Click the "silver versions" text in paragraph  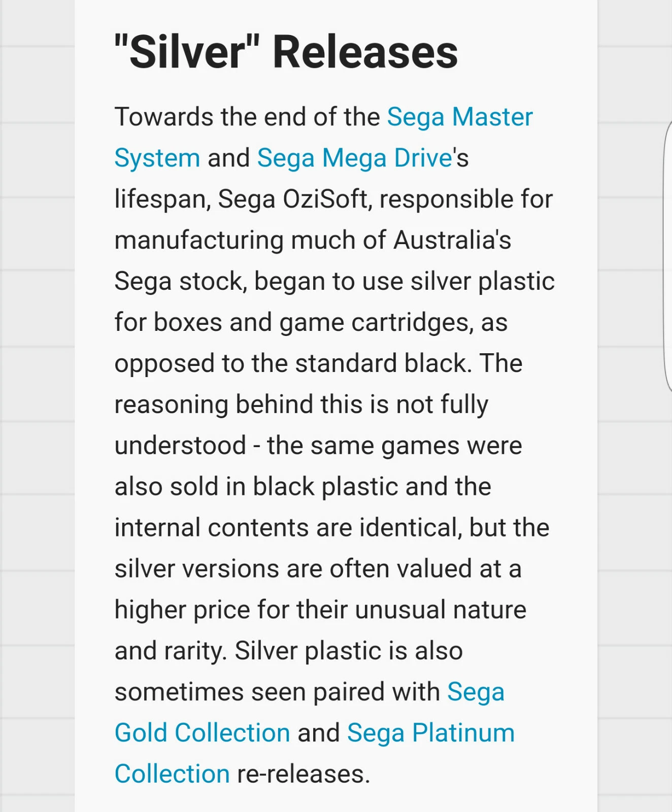[197, 569]
